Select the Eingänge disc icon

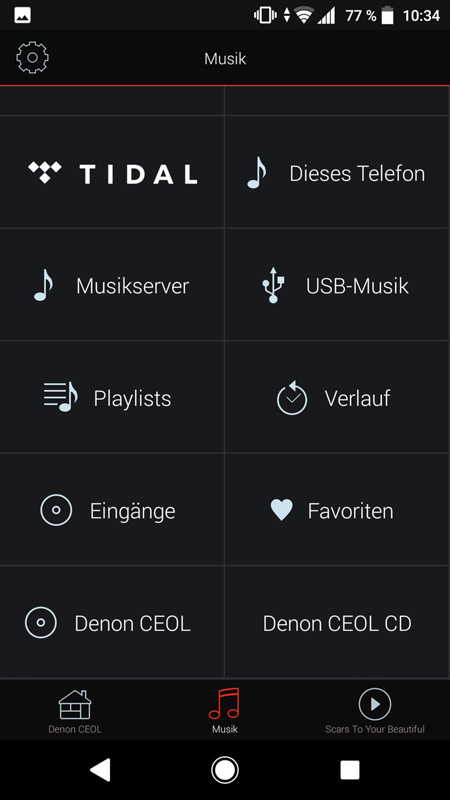pyautogui.click(x=56, y=510)
